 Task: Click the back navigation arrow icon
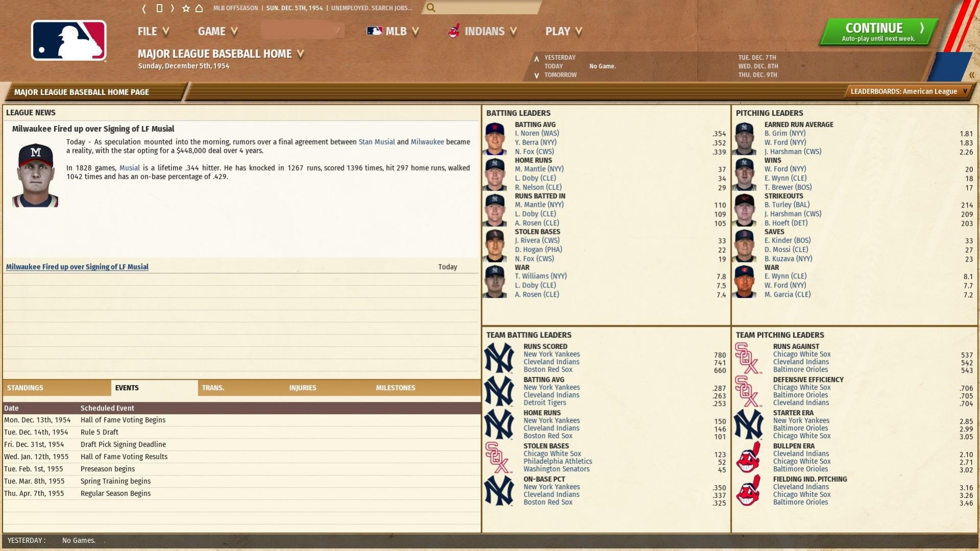click(x=144, y=8)
